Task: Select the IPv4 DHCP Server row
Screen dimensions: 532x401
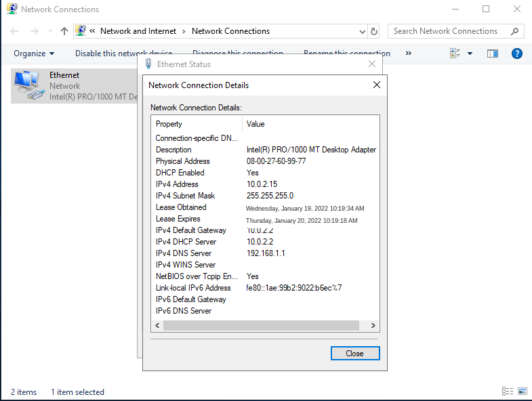Action: click(x=265, y=242)
